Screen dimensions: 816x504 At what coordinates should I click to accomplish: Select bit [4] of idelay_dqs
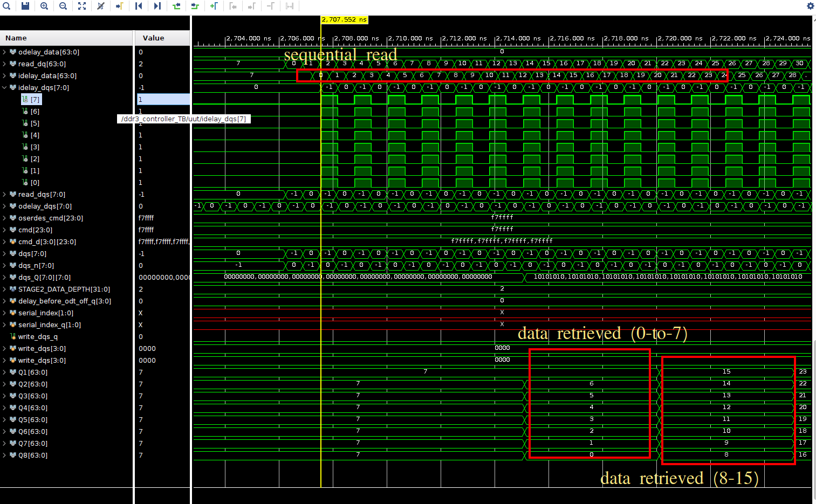[31, 135]
